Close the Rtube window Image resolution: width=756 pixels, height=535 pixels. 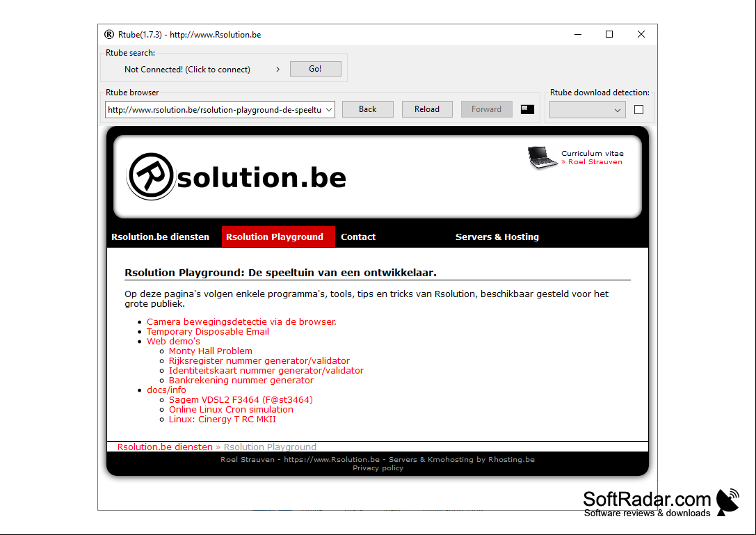tap(641, 34)
